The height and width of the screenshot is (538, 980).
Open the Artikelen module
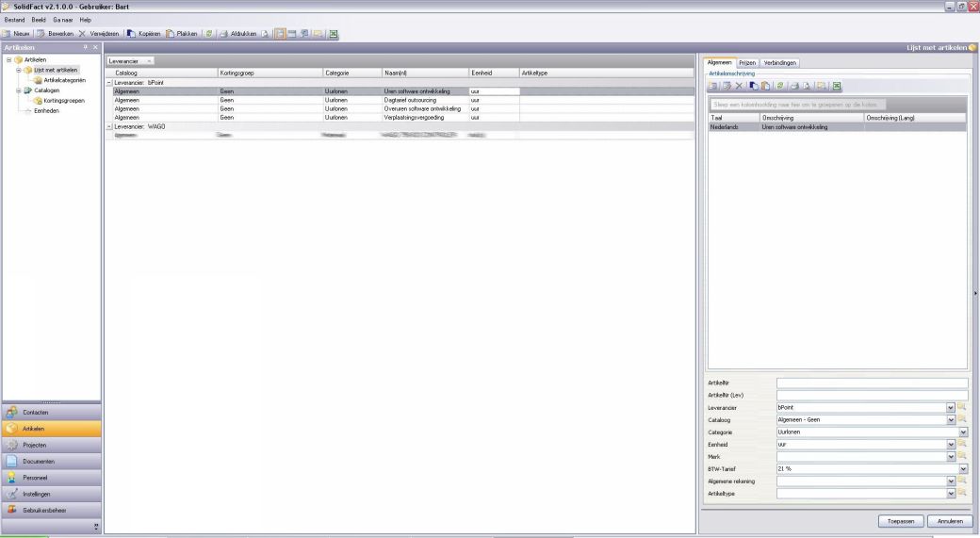pos(51,429)
